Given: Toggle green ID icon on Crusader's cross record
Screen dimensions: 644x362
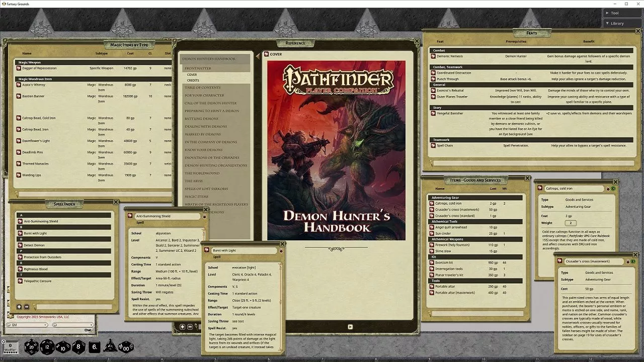Looking at the screenshot, I should (633, 261).
